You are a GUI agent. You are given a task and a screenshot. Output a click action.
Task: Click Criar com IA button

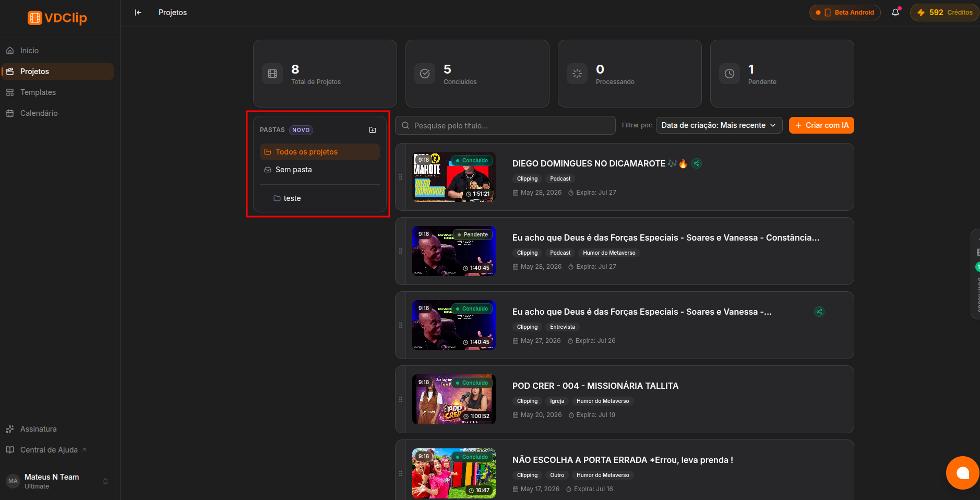pyautogui.click(x=821, y=125)
